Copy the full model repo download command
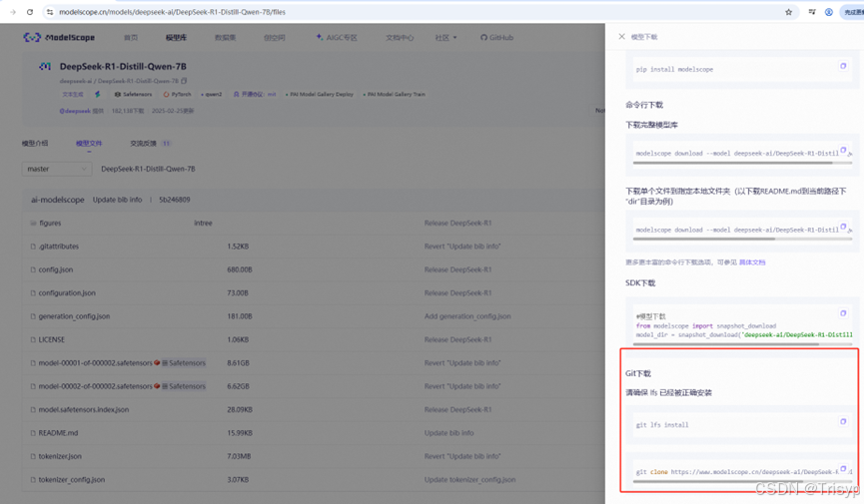Screen dimensions: 864x504 [843, 150]
